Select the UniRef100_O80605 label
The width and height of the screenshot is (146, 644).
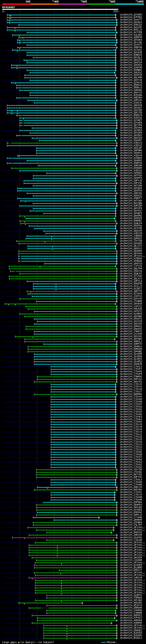click(x=131, y=304)
